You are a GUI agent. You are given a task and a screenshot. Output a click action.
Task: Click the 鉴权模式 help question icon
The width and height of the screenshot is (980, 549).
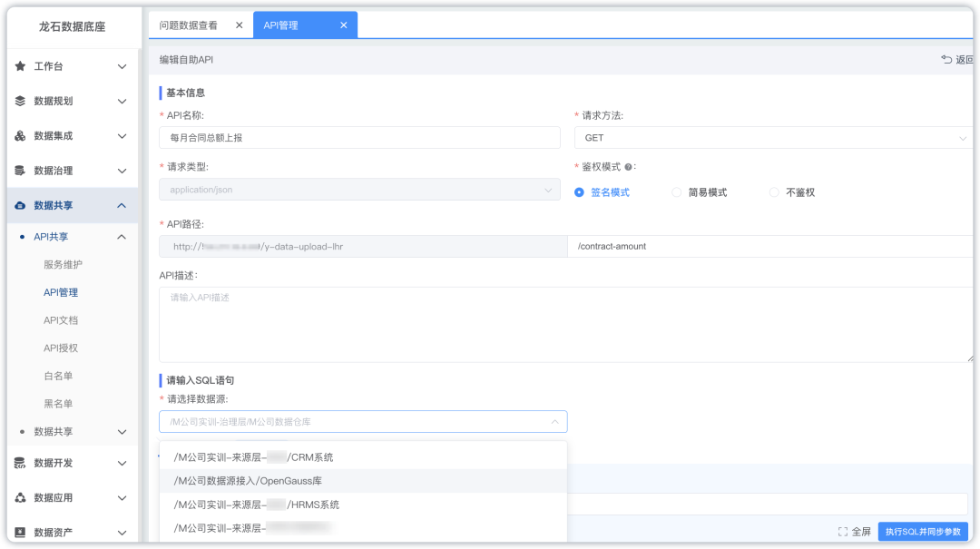628,167
